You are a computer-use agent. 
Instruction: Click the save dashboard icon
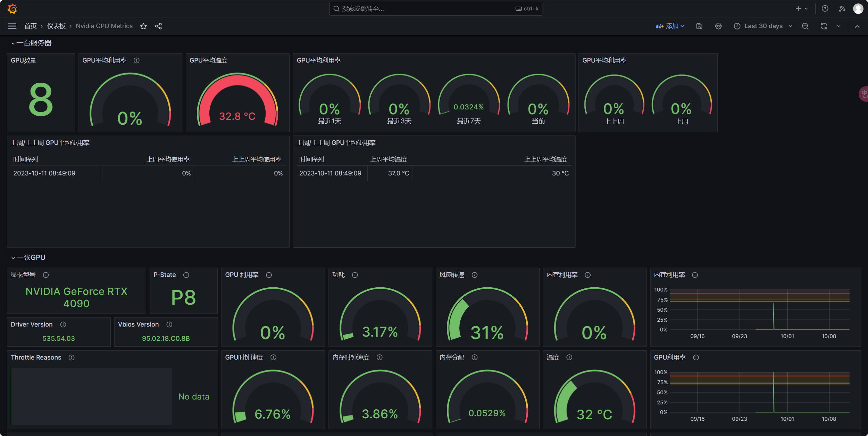[699, 26]
